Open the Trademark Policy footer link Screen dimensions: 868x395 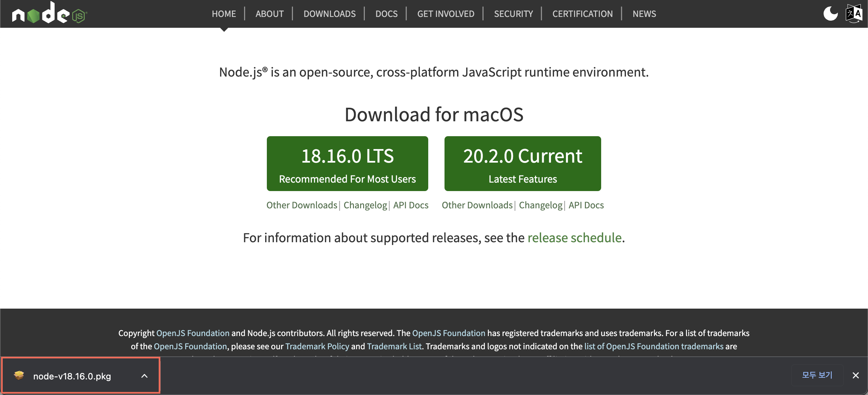(317, 346)
